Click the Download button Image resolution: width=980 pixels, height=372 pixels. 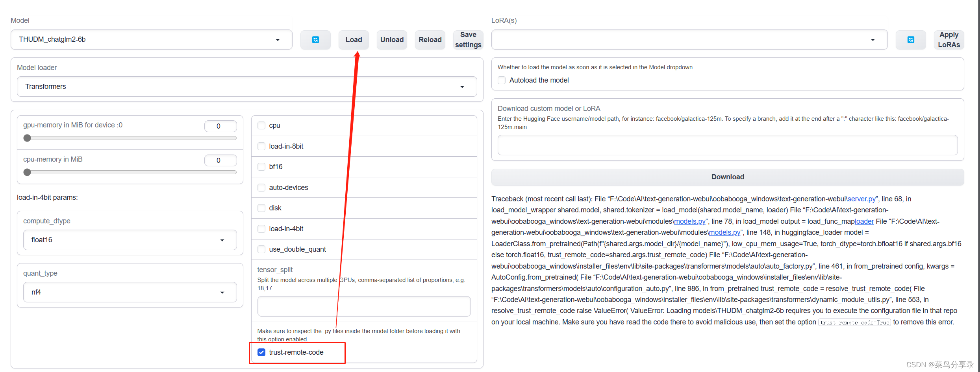coord(728,177)
